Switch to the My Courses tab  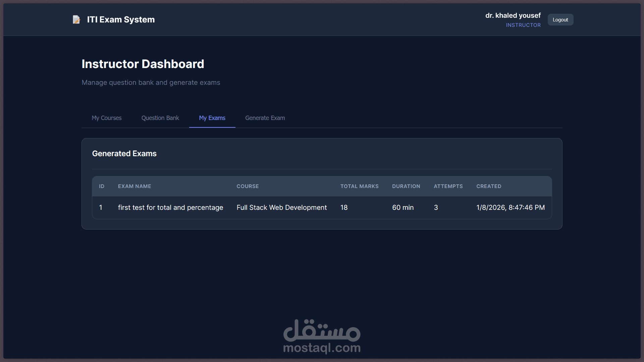point(107,118)
